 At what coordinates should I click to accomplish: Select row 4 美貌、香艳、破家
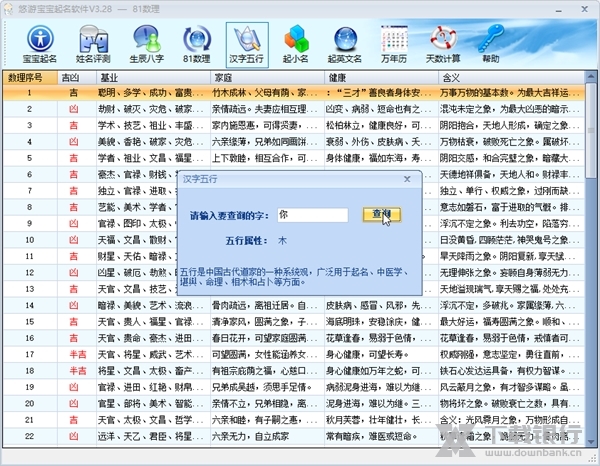coord(294,142)
